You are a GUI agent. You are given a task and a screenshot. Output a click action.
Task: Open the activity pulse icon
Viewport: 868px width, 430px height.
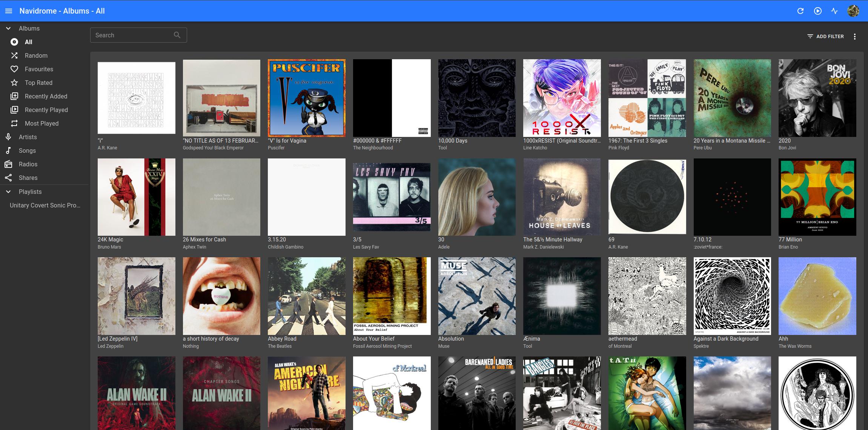click(834, 11)
